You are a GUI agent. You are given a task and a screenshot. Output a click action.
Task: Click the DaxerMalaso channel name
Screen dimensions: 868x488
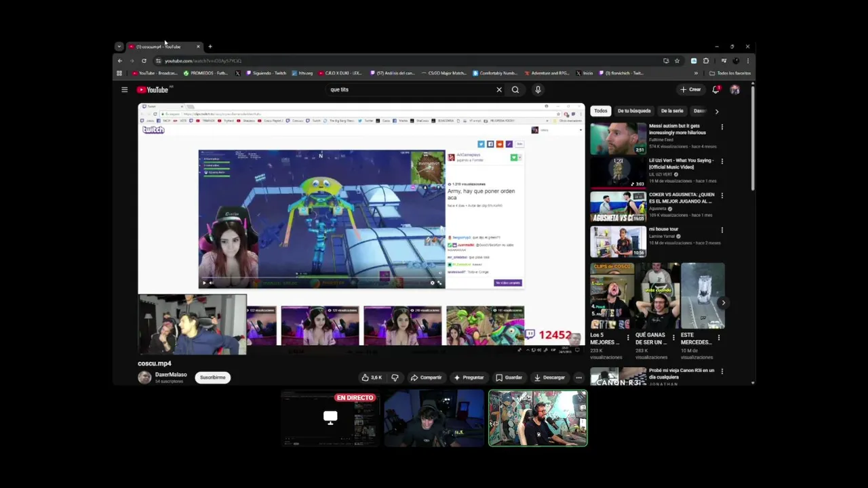point(171,374)
